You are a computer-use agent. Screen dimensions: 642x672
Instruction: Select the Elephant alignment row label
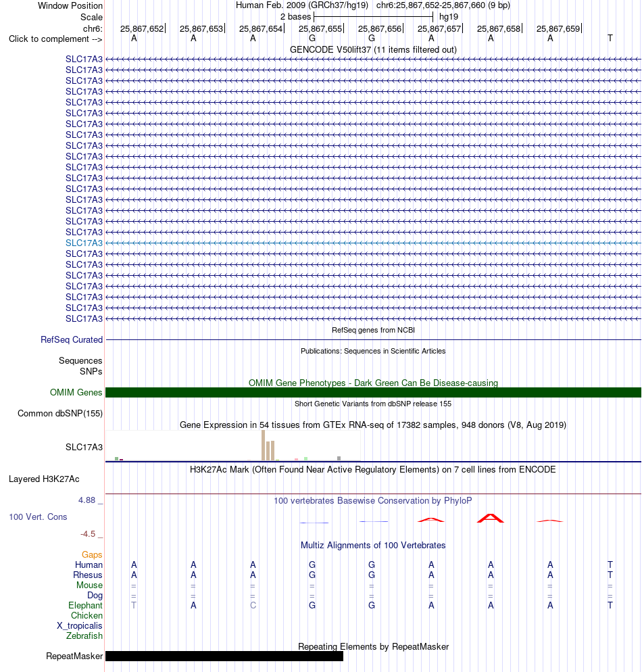pos(85,606)
